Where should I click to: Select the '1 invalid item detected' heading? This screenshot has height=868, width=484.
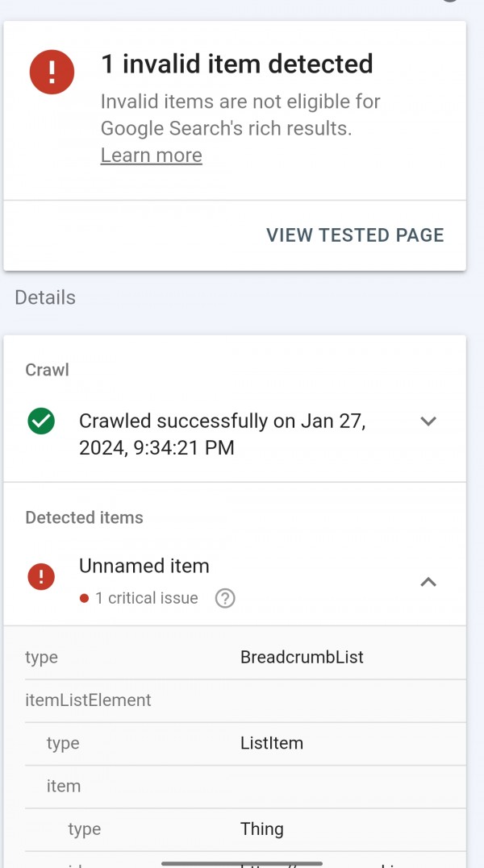(x=236, y=64)
